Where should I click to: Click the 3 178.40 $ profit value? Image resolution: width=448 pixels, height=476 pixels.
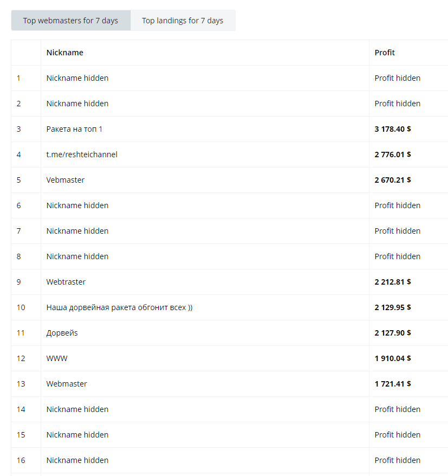pos(393,129)
